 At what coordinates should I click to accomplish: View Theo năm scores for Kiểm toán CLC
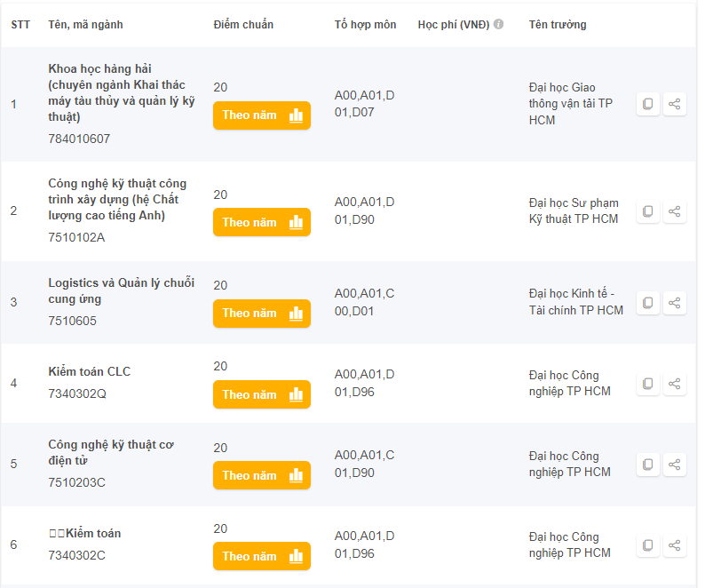click(x=262, y=394)
